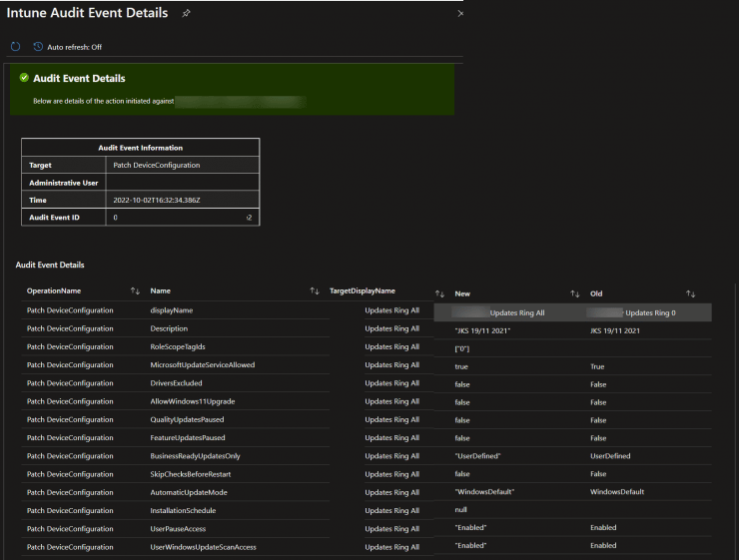739x560 pixels.
Task: Close the Intune Audit Event Details panel
Action: coord(460,14)
